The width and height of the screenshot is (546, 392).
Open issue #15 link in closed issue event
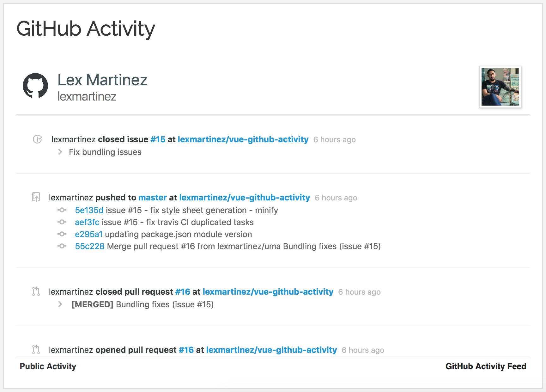click(158, 139)
